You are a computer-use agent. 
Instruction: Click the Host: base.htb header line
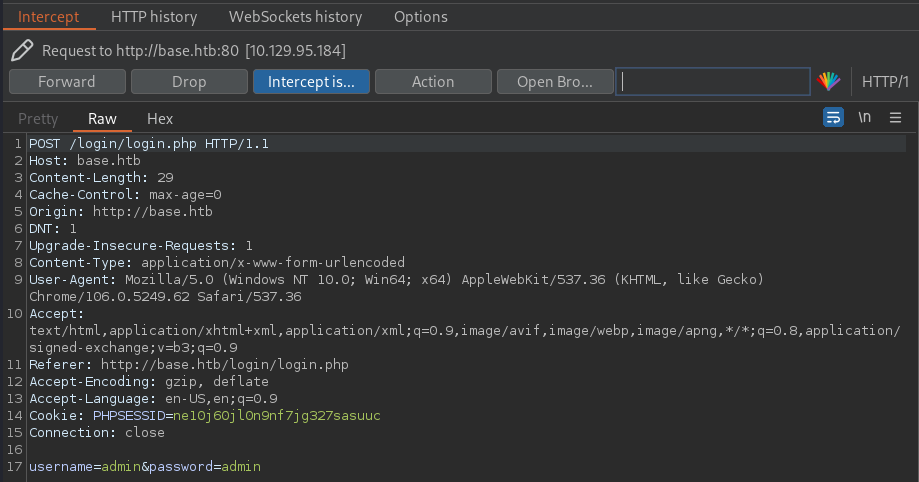(85, 161)
